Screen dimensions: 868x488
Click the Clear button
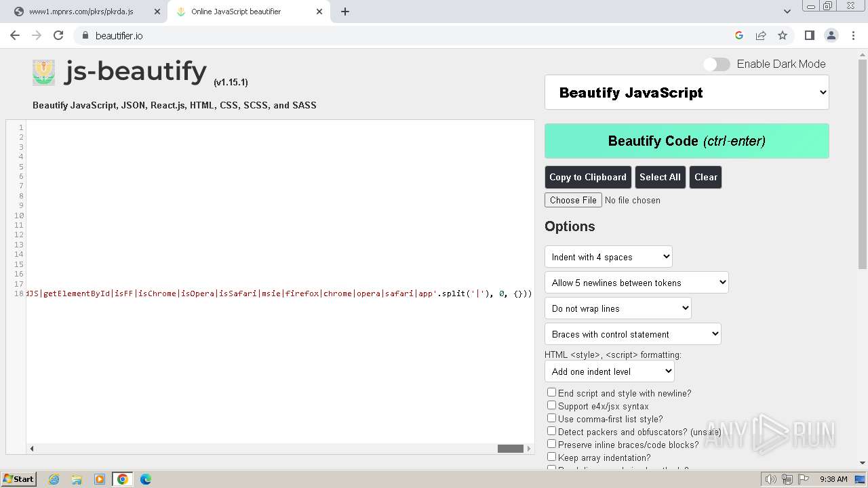tap(705, 177)
